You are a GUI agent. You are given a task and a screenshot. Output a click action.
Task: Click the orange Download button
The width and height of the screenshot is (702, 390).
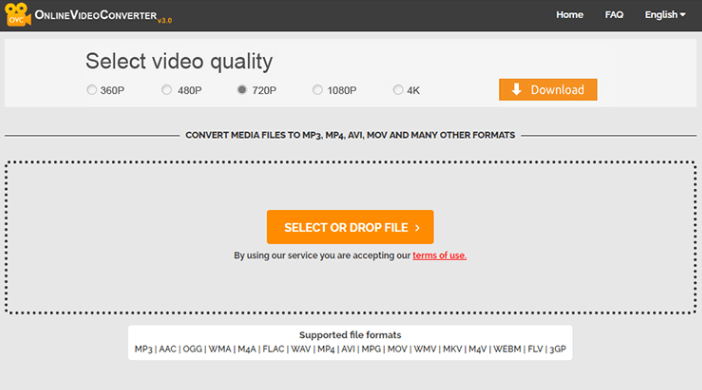coord(548,90)
